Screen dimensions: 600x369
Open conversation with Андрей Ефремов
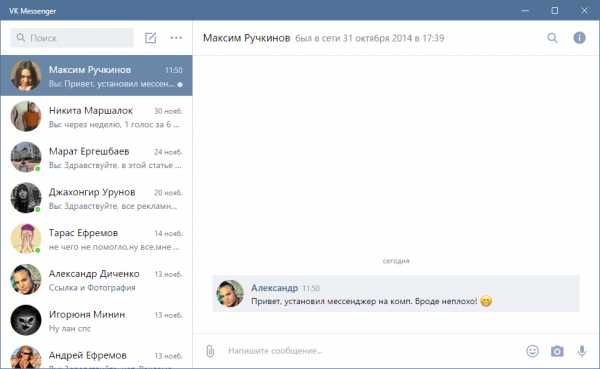(96, 355)
